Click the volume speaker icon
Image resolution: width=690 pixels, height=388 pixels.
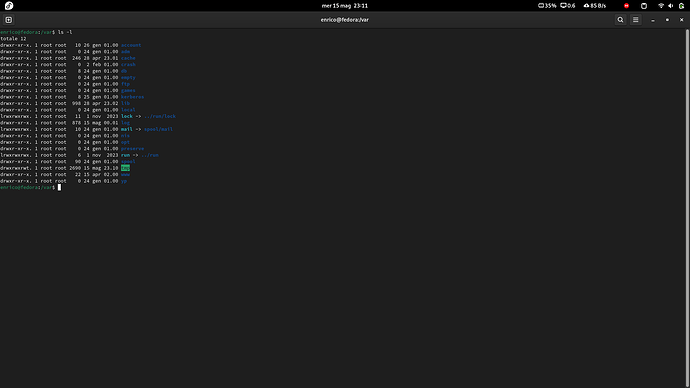click(671, 6)
